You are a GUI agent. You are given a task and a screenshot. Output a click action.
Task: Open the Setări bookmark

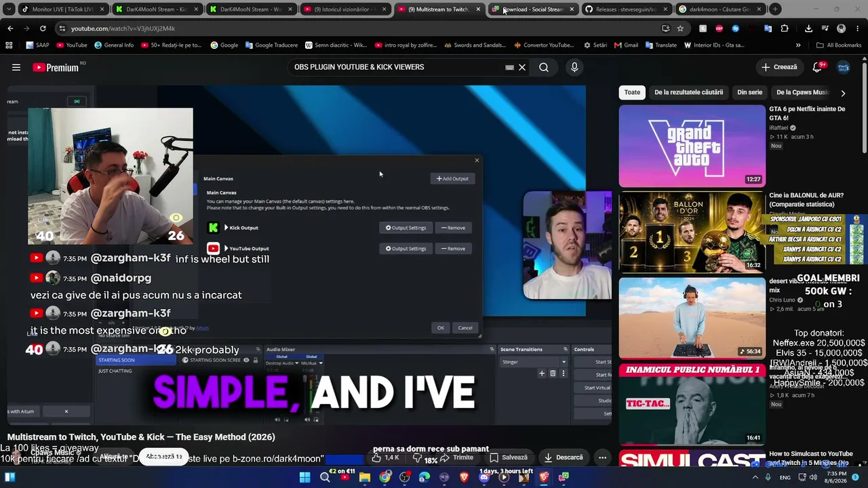[595, 45]
